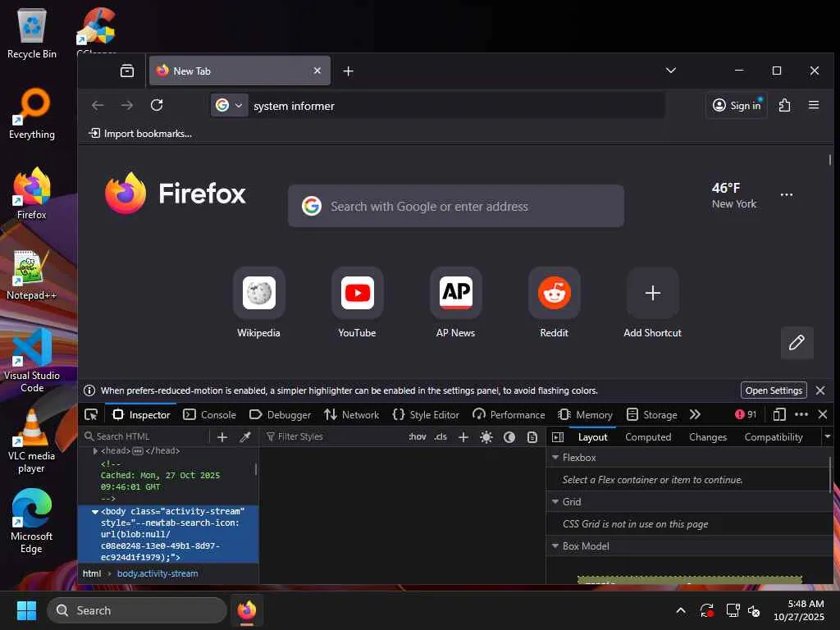Viewport: 840px width, 630px height.
Task: Switch to the Console tab
Action: [209, 414]
